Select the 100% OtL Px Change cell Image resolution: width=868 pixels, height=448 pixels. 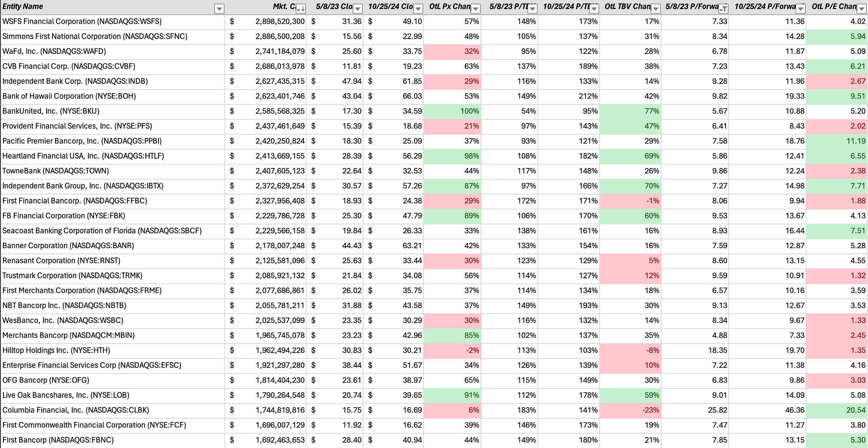(452, 111)
